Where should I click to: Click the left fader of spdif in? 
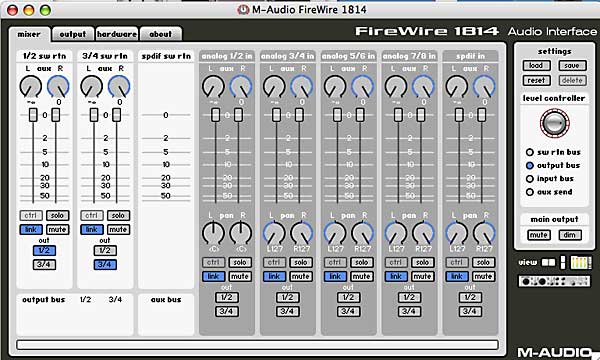click(x=459, y=115)
